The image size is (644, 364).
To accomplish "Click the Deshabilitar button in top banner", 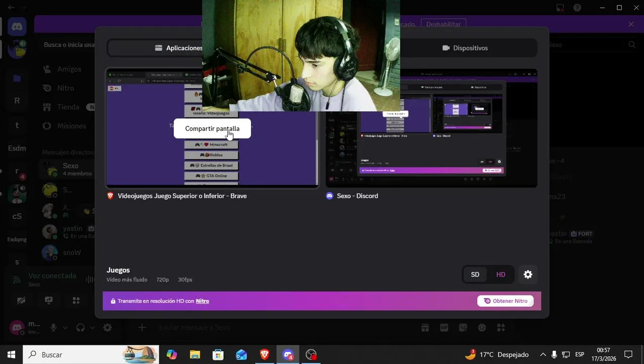I will (443, 24).
